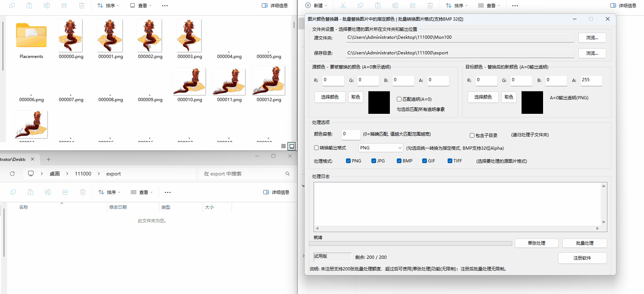
Task: Switch the thumbnail Explorer to details list view icon
Action: click(x=284, y=146)
